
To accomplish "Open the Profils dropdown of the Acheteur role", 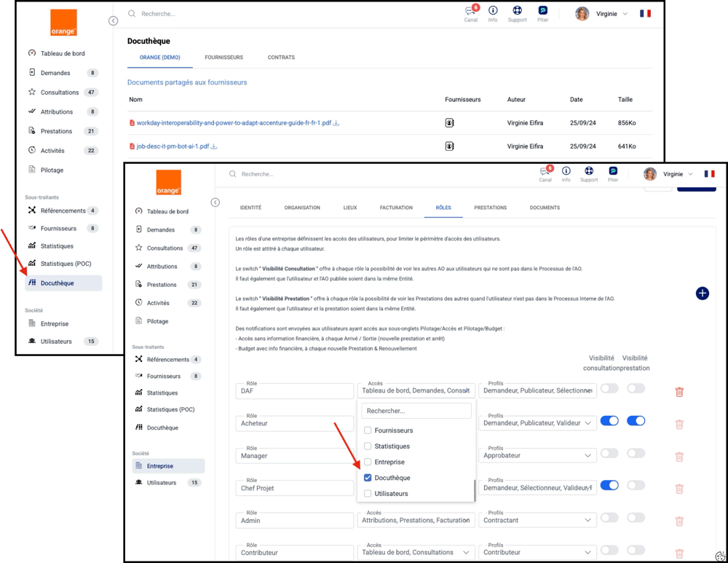I will [x=538, y=423].
